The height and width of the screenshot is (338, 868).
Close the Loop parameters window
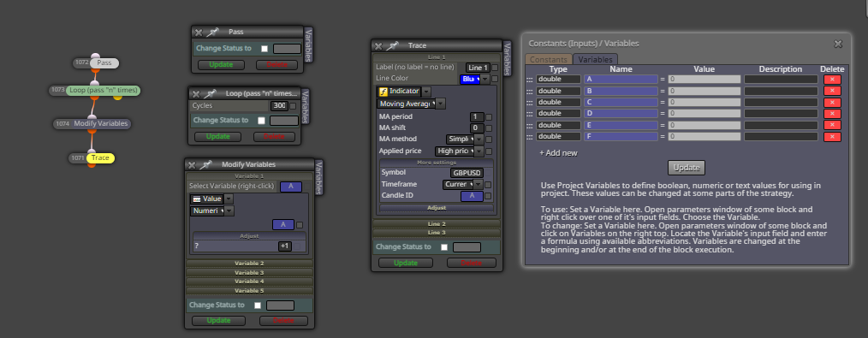[196, 93]
